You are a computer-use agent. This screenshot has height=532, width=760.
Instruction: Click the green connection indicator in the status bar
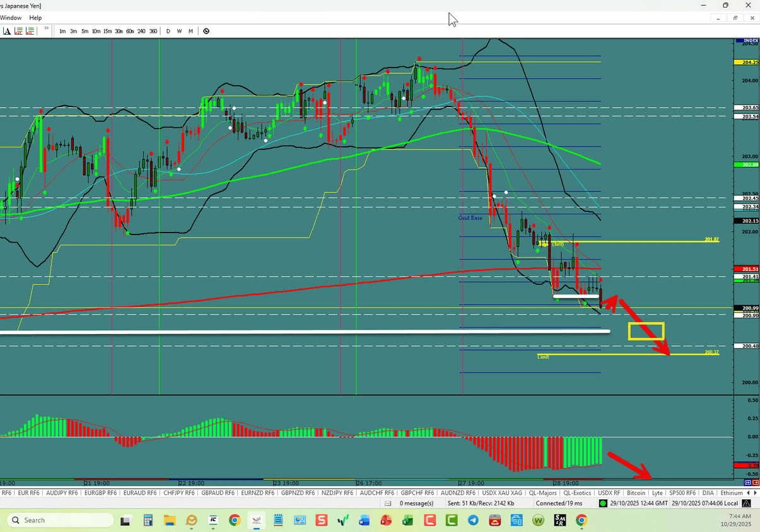click(x=602, y=503)
